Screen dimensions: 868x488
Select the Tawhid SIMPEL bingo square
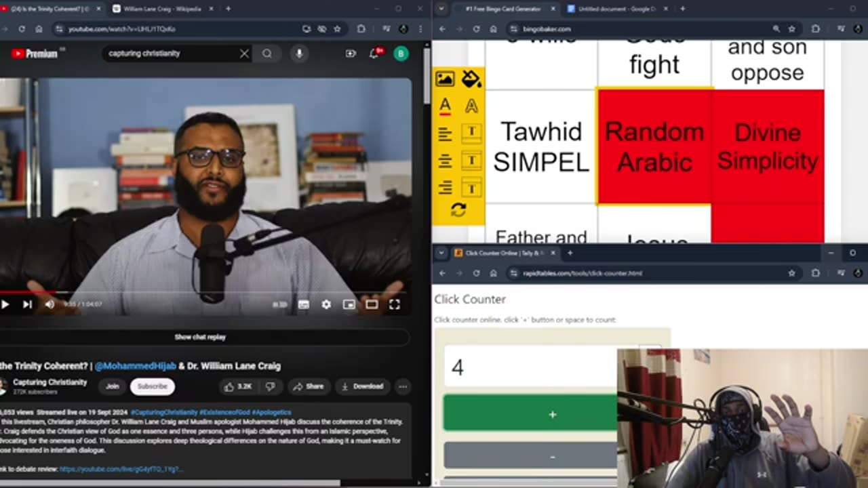coord(541,146)
